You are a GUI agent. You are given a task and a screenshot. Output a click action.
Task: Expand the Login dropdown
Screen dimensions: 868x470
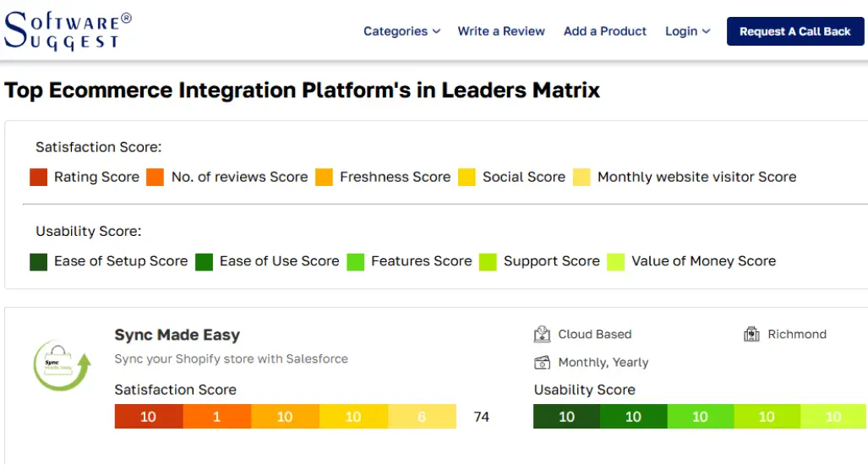(x=687, y=31)
